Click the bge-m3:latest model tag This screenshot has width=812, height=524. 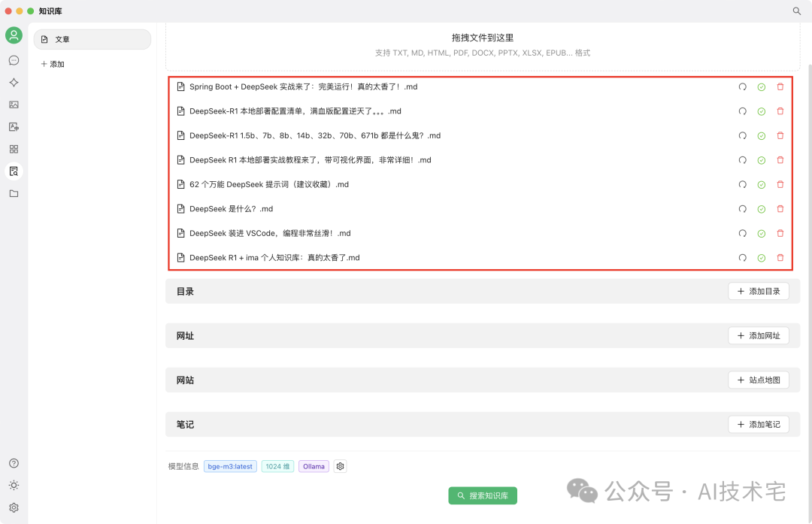tap(230, 467)
